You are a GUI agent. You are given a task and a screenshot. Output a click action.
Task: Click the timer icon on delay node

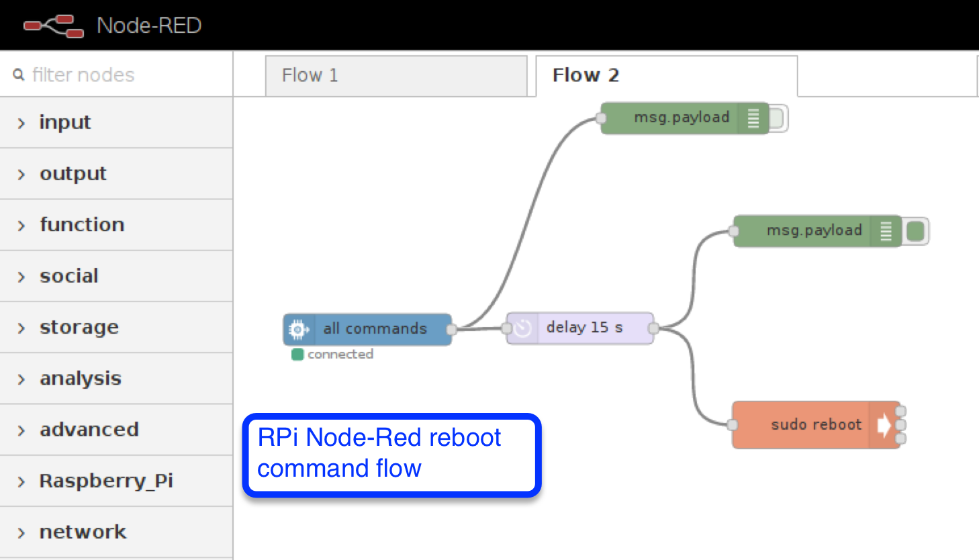(522, 328)
